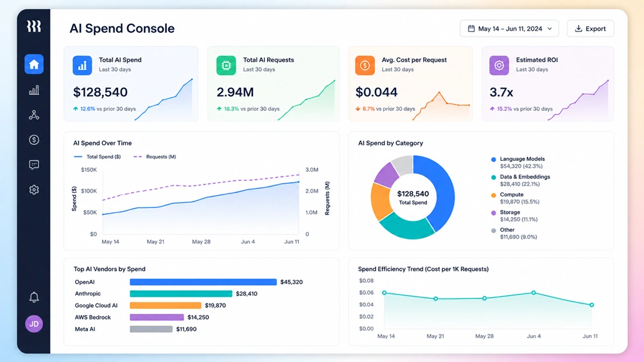Click the JD user avatar
This screenshot has height=362, width=644.
coord(34,324)
